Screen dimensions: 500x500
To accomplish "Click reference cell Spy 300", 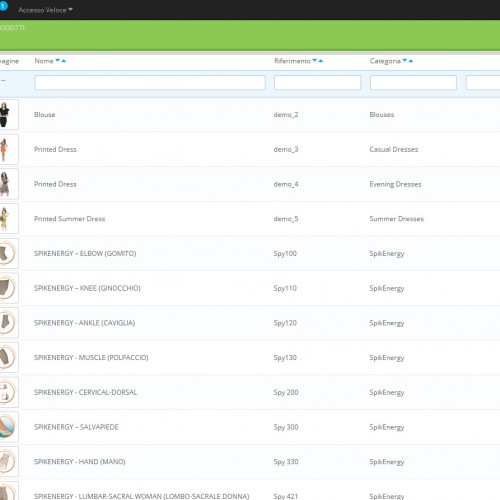I will [x=286, y=427].
